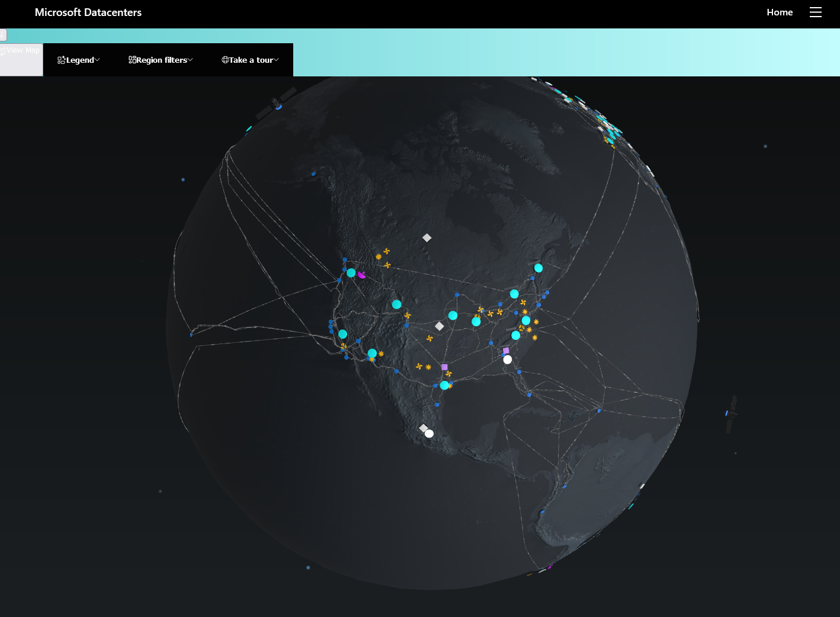Click the small exclamation button at top-left

click(3, 35)
